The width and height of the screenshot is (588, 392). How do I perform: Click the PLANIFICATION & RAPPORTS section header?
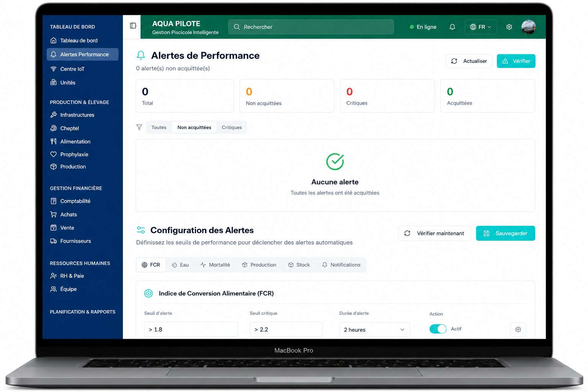pos(83,312)
